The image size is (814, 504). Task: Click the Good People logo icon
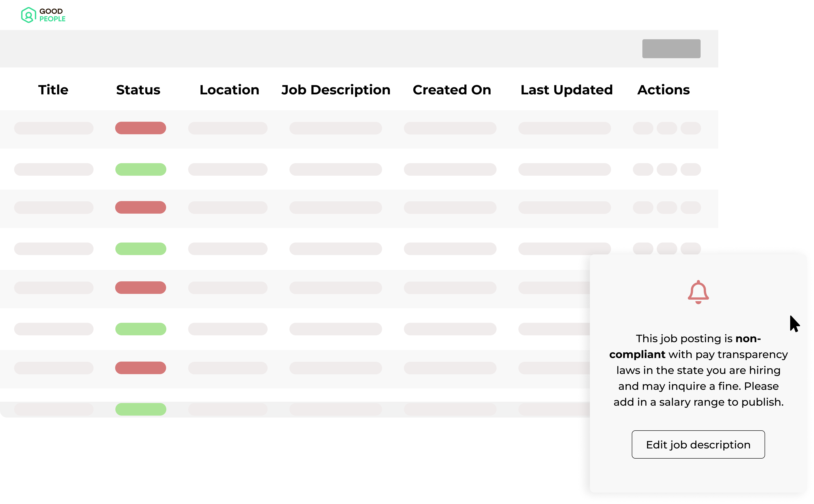click(28, 15)
